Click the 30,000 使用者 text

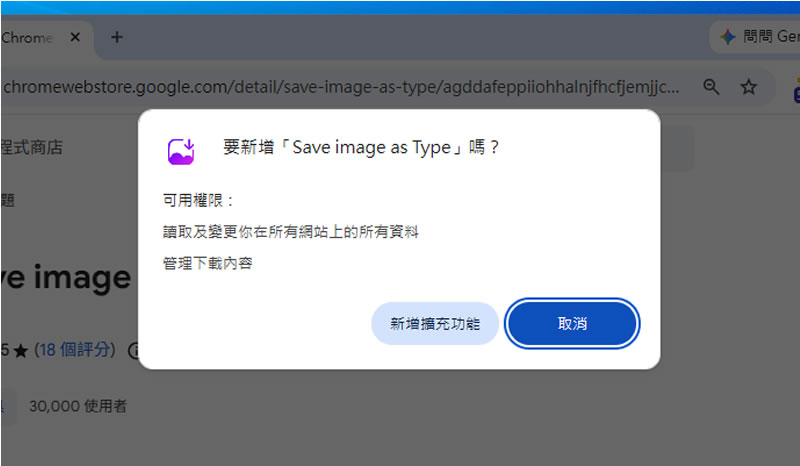tap(78, 406)
